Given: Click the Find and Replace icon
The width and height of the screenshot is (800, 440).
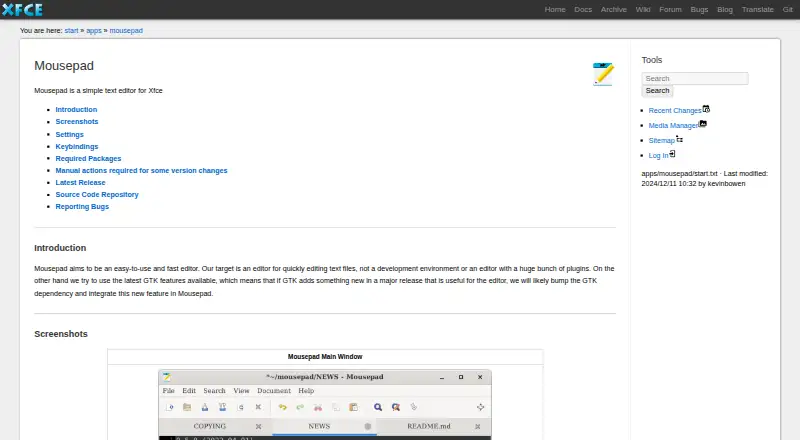Looking at the screenshot, I should point(395,407).
